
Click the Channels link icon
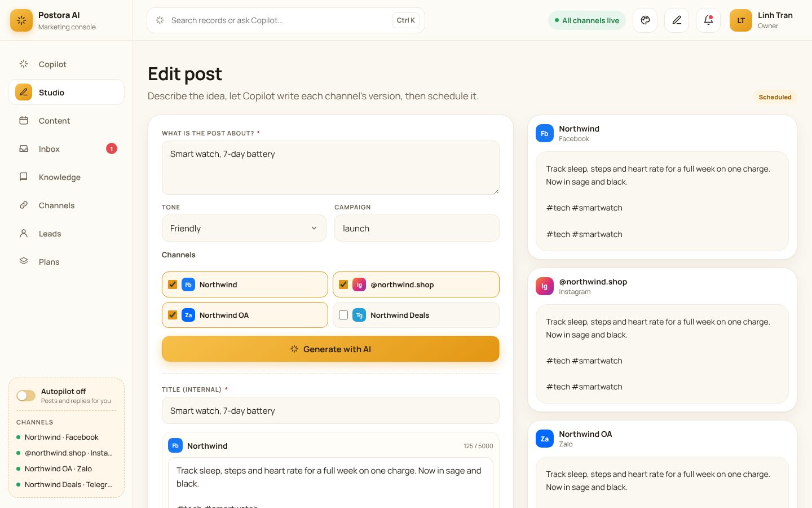pos(24,205)
